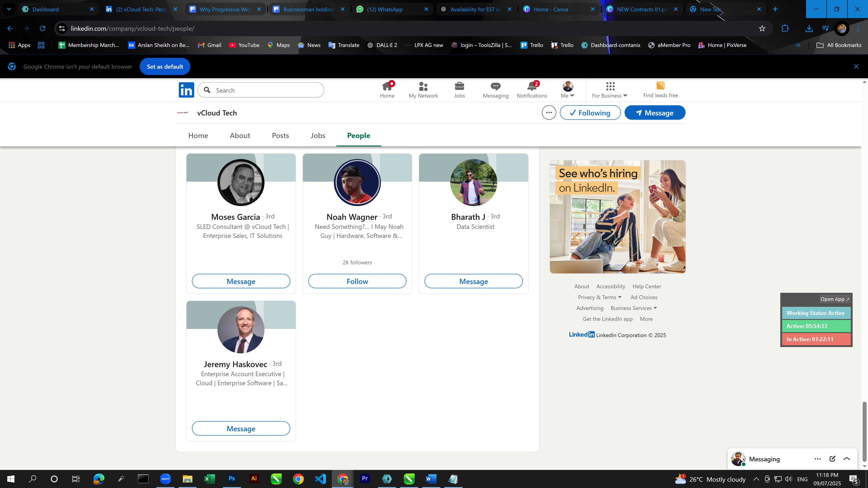Follow Noah Wagner
Image resolution: width=868 pixels, height=488 pixels.
pos(357,281)
